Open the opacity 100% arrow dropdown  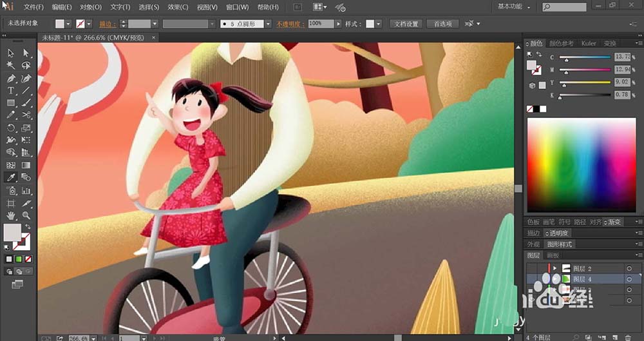339,24
